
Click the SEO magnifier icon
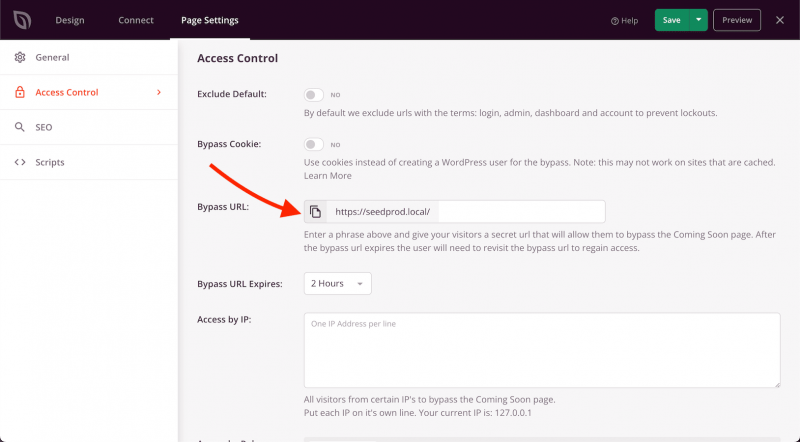click(x=19, y=128)
